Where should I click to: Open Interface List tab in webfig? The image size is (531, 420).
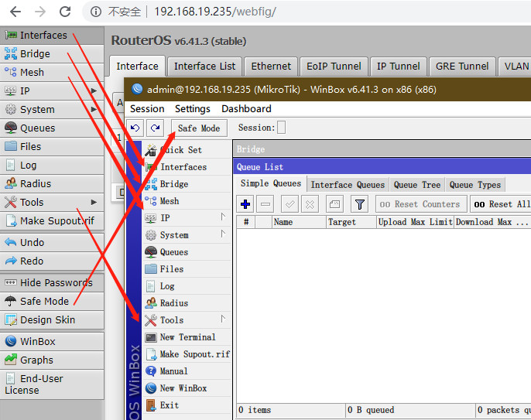click(x=204, y=67)
